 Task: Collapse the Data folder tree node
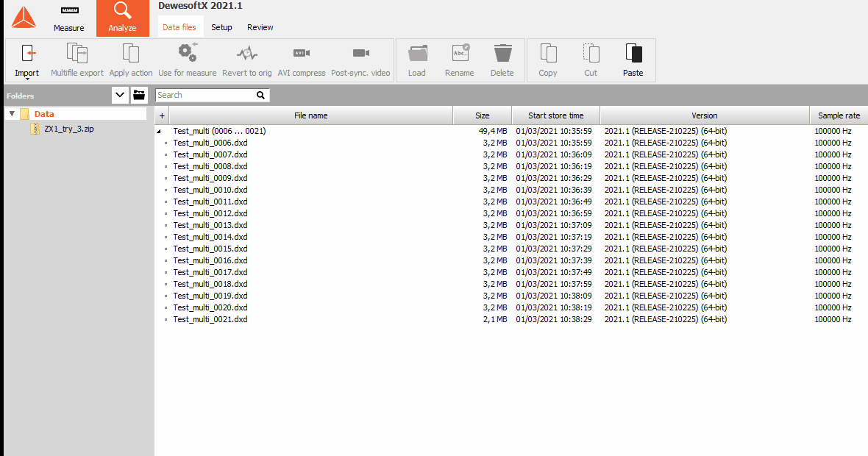tap(12, 114)
